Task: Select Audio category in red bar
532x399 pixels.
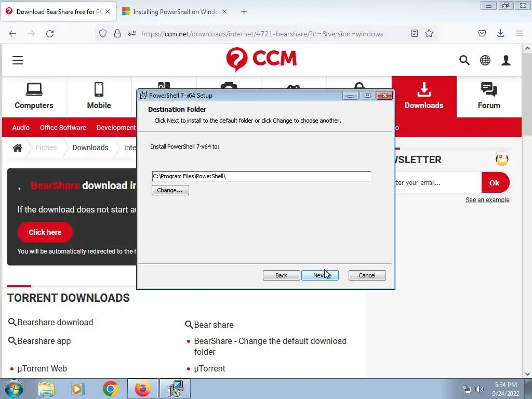Action: 21,128
